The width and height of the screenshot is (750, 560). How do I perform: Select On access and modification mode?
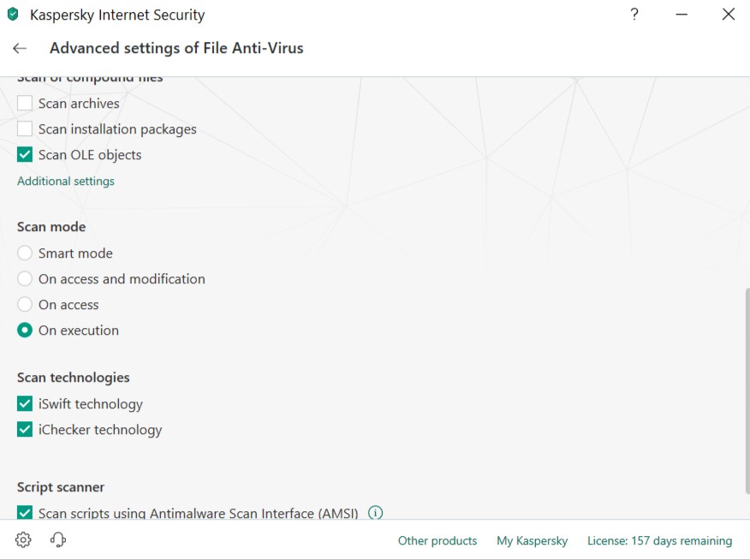pyautogui.click(x=25, y=279)
